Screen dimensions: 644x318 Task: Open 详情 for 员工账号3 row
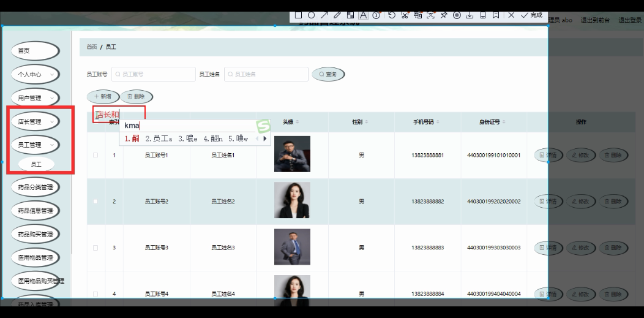tap(549, 248)
